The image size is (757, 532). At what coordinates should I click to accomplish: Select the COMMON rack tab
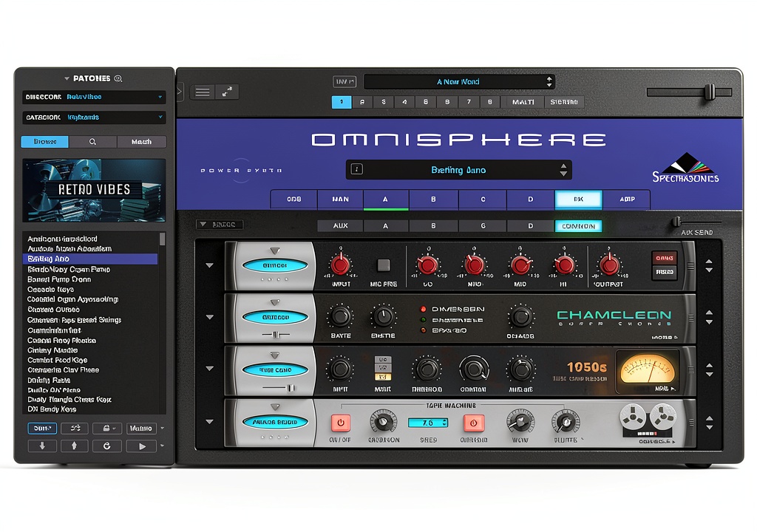578,226
